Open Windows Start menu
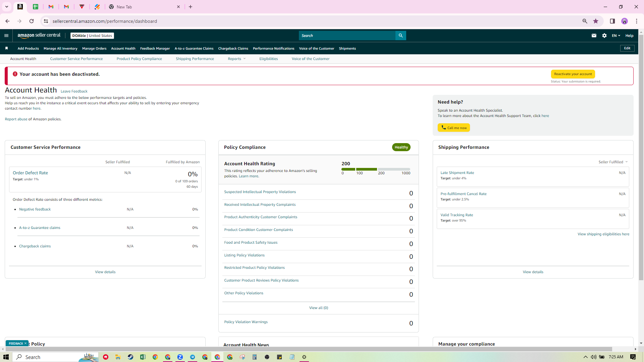 (6, 357)
